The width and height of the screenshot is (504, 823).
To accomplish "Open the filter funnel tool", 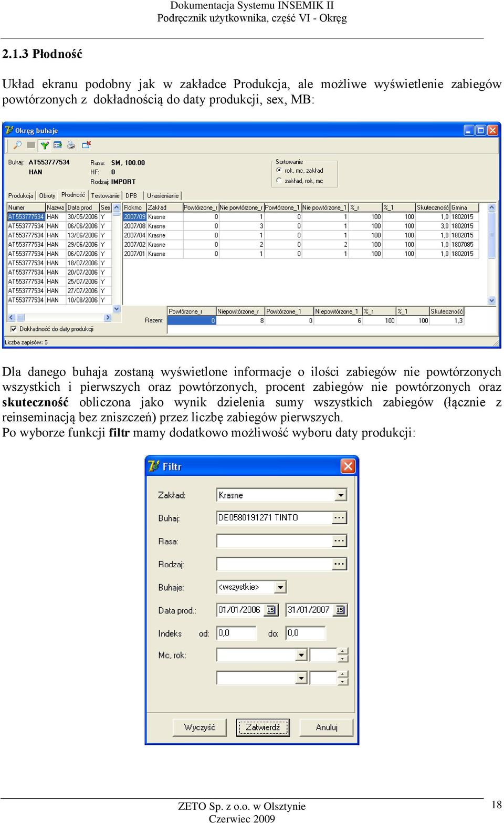I will point(45,145).
